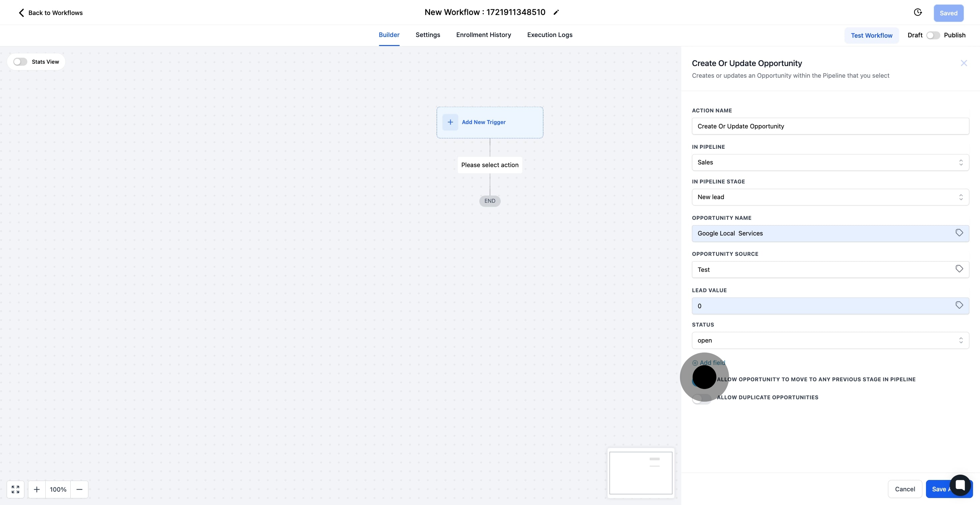Click the Draft label
Image resolution: width=980 pixels, height=505 pixels.
915,35
